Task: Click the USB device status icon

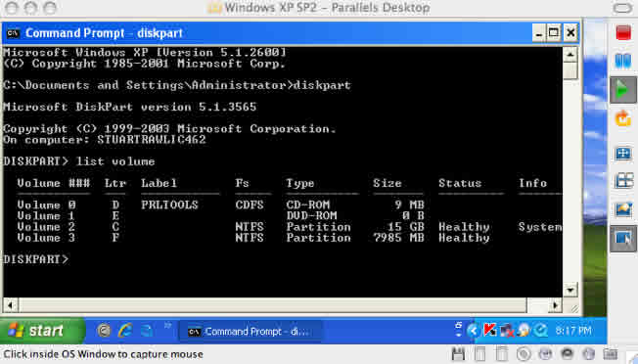Action: tap(588, 354)
